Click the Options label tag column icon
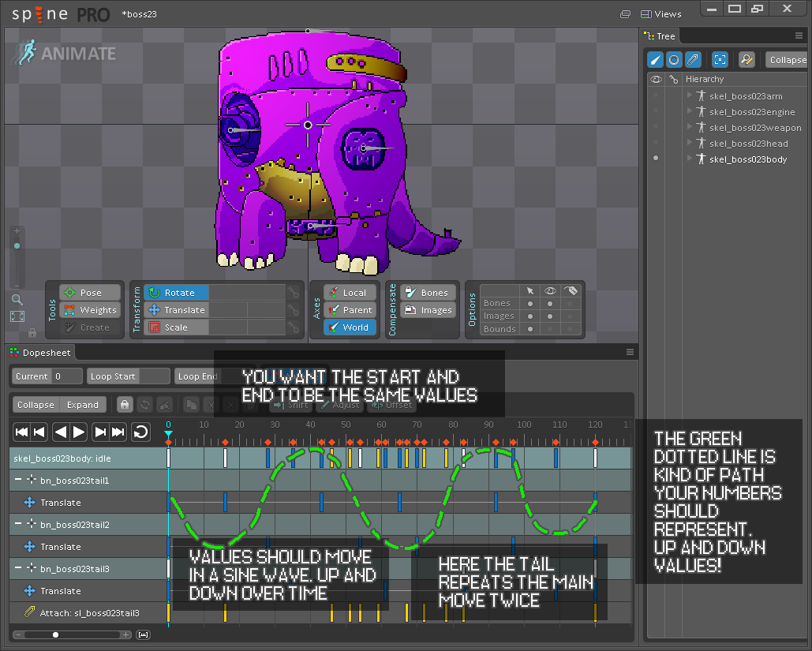The height and width of the screenshot is (651, 812). click(571, 291)
